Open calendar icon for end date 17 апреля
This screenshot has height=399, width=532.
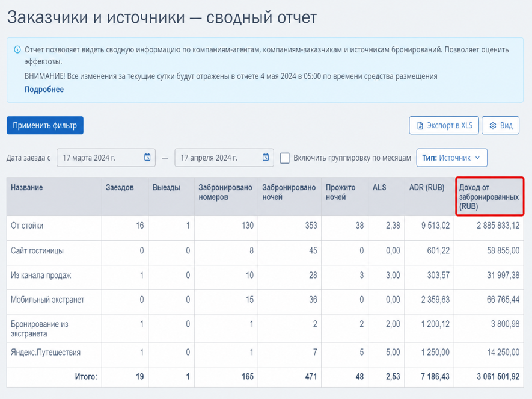pos(266,157)
